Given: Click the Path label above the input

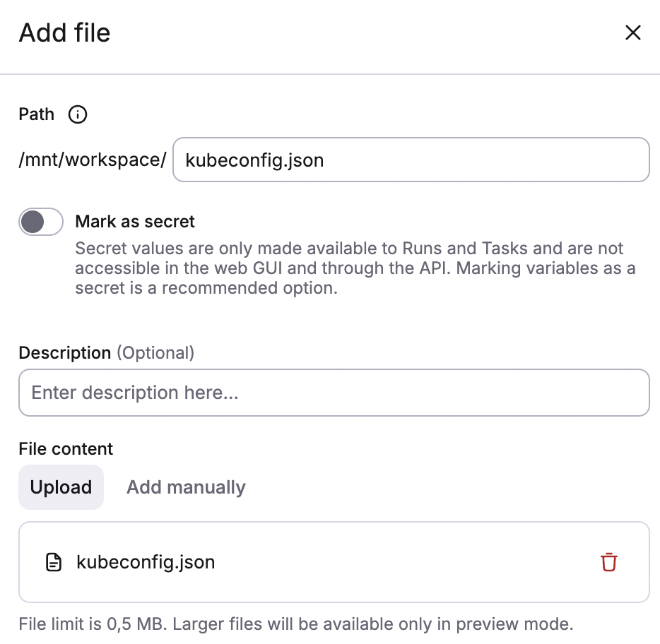Looking at the screenshot, I should point(36,114).
